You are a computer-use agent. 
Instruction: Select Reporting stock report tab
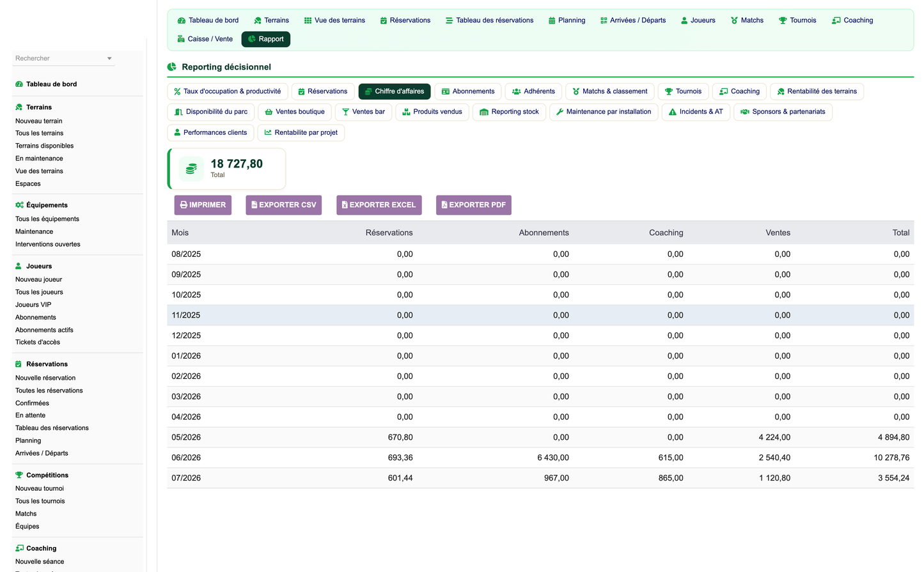tap(509, 112)
